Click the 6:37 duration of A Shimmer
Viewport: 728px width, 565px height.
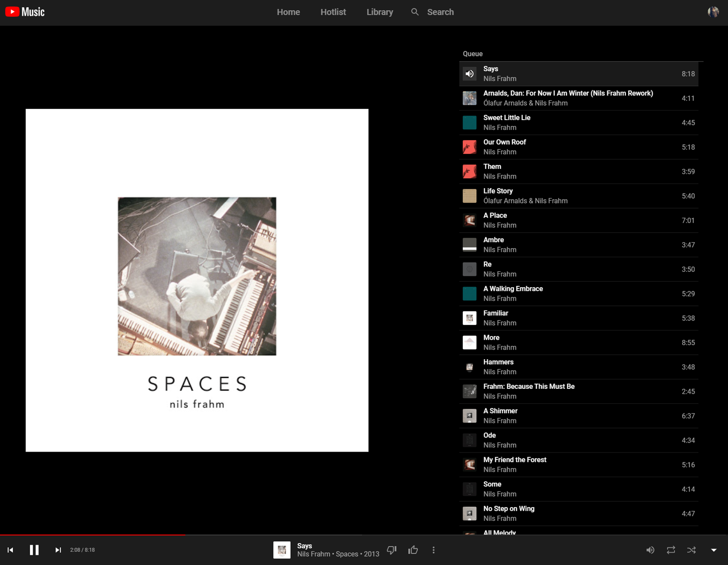tap(688, 416)
